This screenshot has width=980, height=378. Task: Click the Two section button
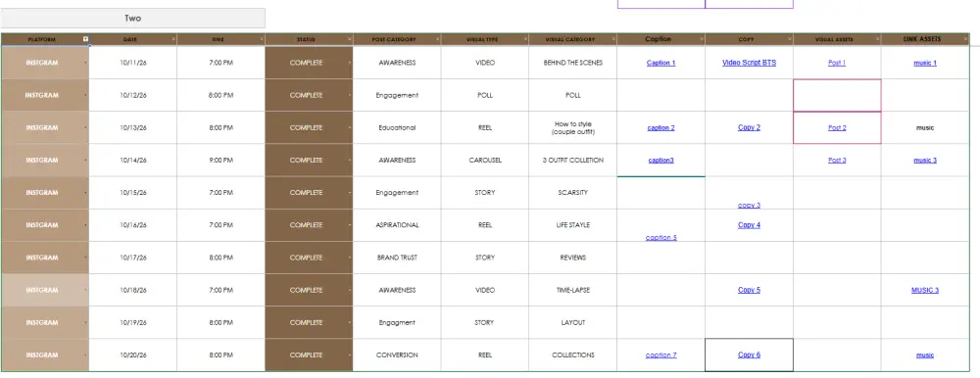[132, 19]
